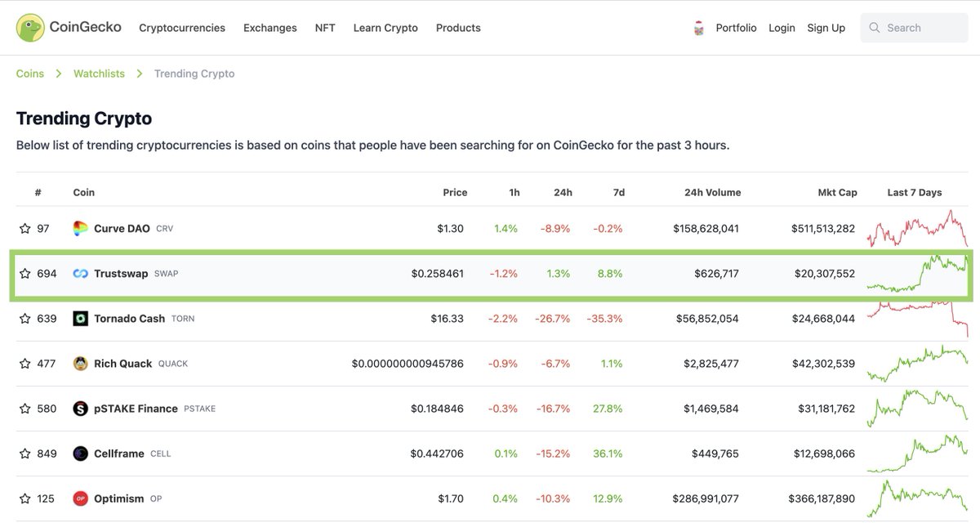Go to Coins breadcrumb
This screenshot has height=523, width=980.
(x=30, y=74)
